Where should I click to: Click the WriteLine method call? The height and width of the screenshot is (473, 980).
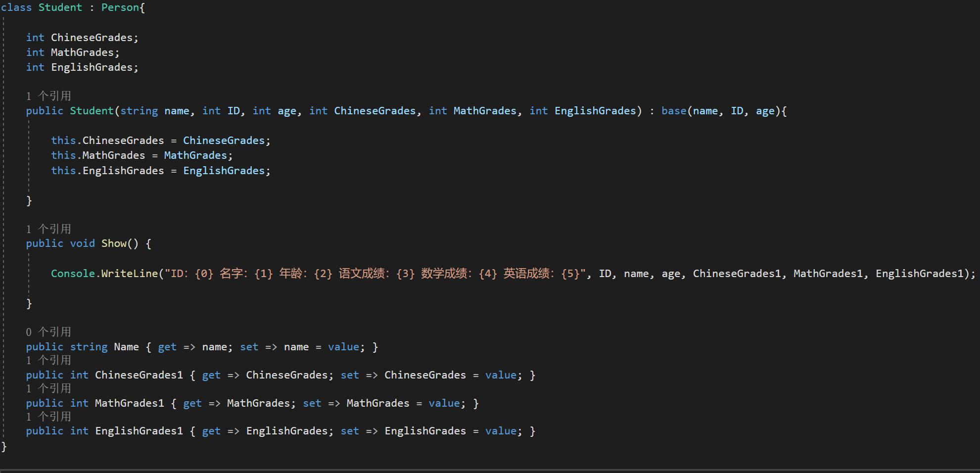coord(129,274)
